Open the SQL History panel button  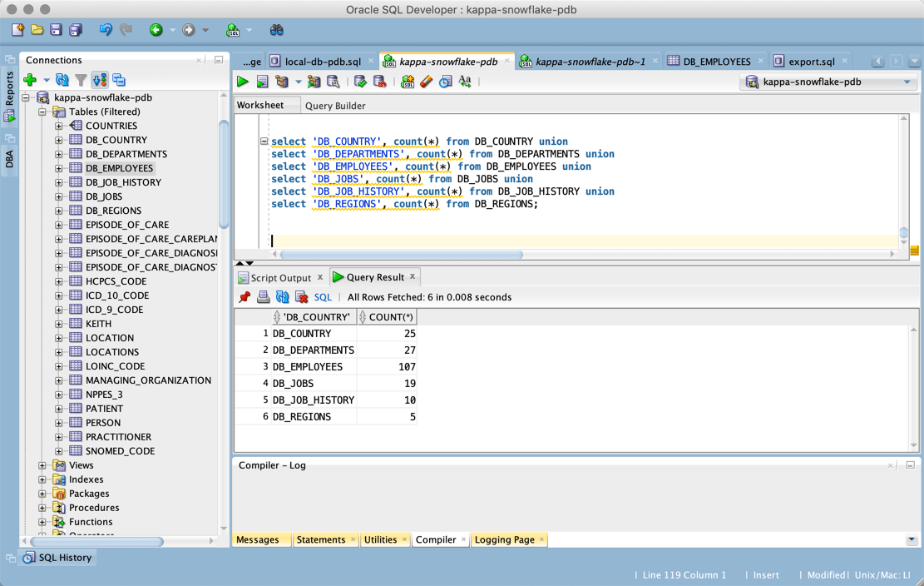coord(57,558)
